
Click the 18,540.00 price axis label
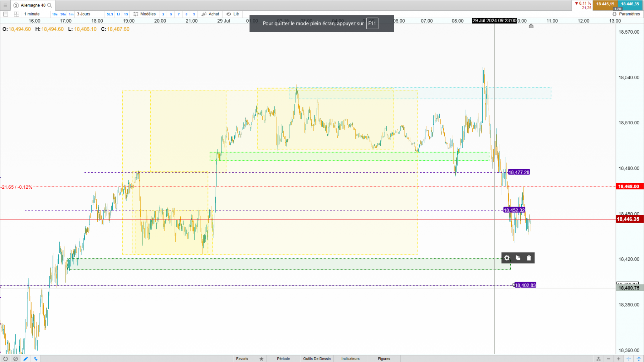point(629,78)
